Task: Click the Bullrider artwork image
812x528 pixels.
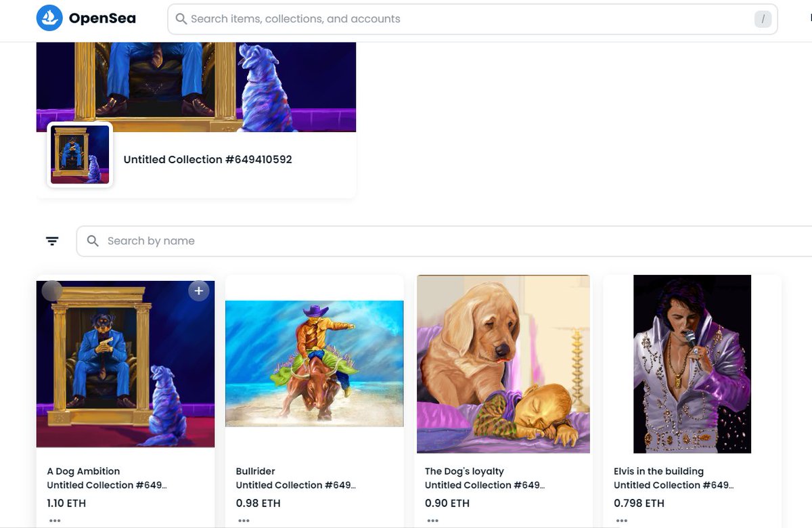Action: 313,364
